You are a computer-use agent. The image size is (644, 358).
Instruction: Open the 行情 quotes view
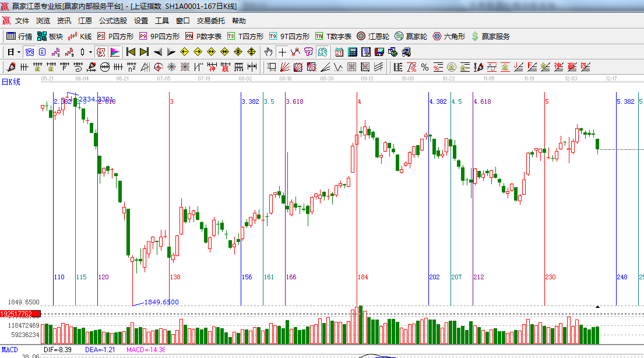[19, 36]
